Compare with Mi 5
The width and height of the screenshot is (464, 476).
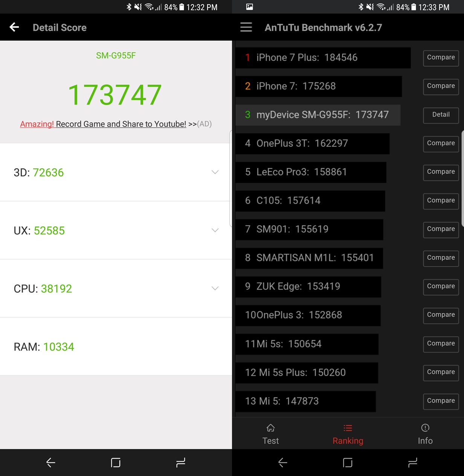tap(441, 401)
